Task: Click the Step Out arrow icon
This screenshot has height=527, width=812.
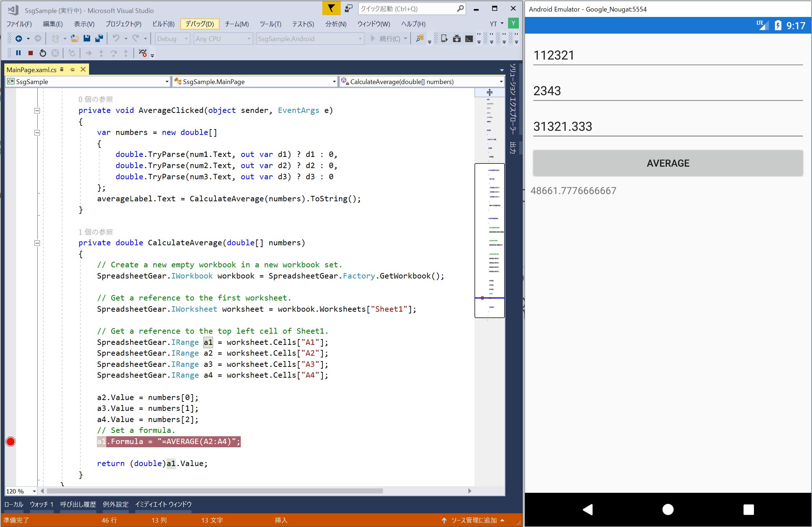Action: 126,53
